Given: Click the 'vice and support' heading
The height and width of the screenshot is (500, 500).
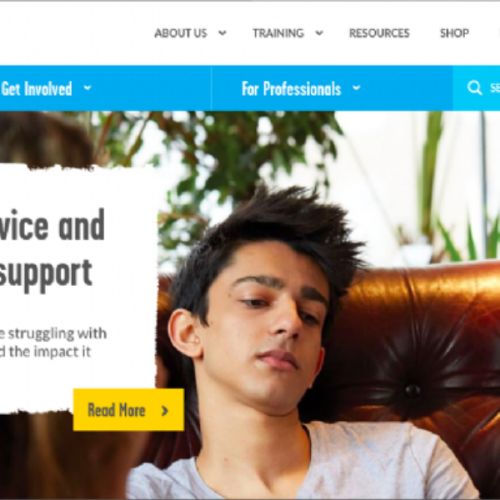Looking at the screenshot, I should (x=52, y=250).
